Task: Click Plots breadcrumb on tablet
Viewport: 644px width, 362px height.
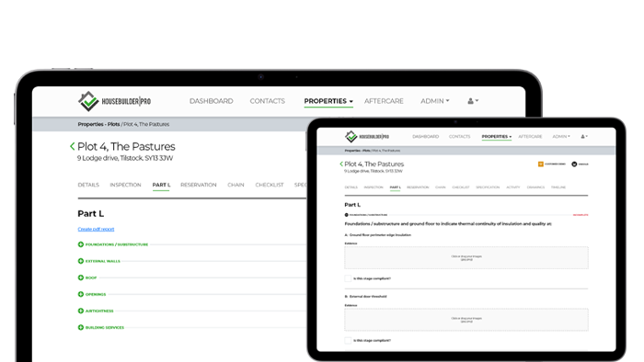Action: click(366, 151)
